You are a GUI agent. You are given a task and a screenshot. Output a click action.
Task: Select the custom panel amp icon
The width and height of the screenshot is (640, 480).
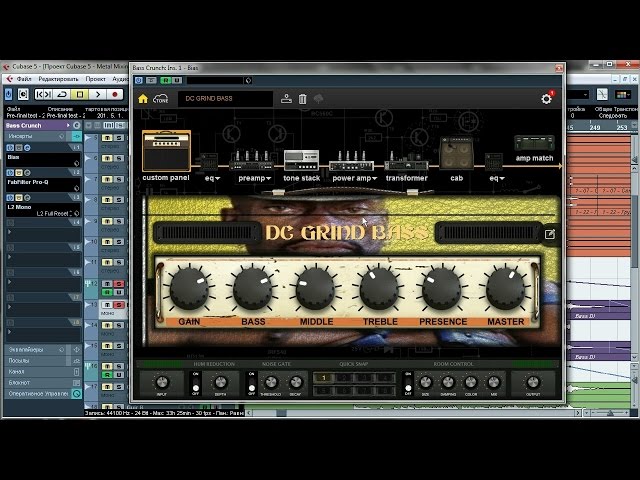[x=166, y=151]
